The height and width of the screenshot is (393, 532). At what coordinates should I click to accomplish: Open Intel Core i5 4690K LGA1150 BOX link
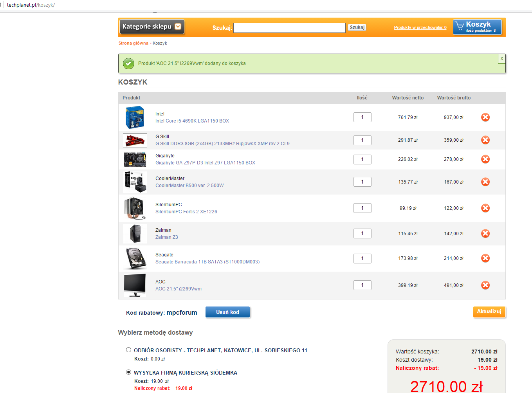coord(192,121)
